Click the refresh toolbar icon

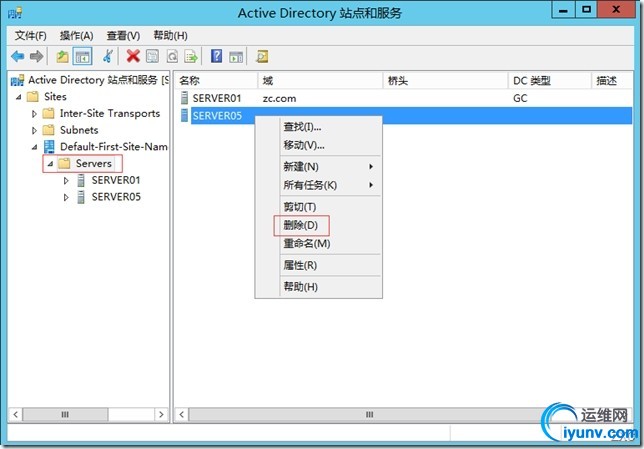pyautogui.click(x=172, y=56)
